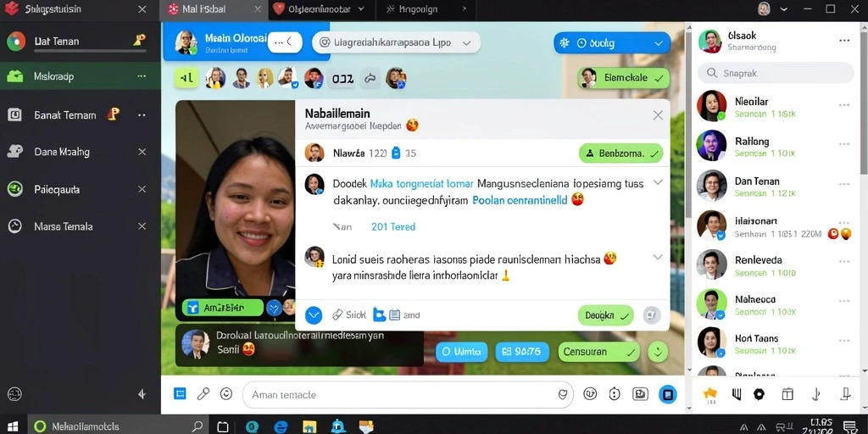Expand the Doodek message chevron
The height and width of the screenshot is (434, 868).
(658, 182)
